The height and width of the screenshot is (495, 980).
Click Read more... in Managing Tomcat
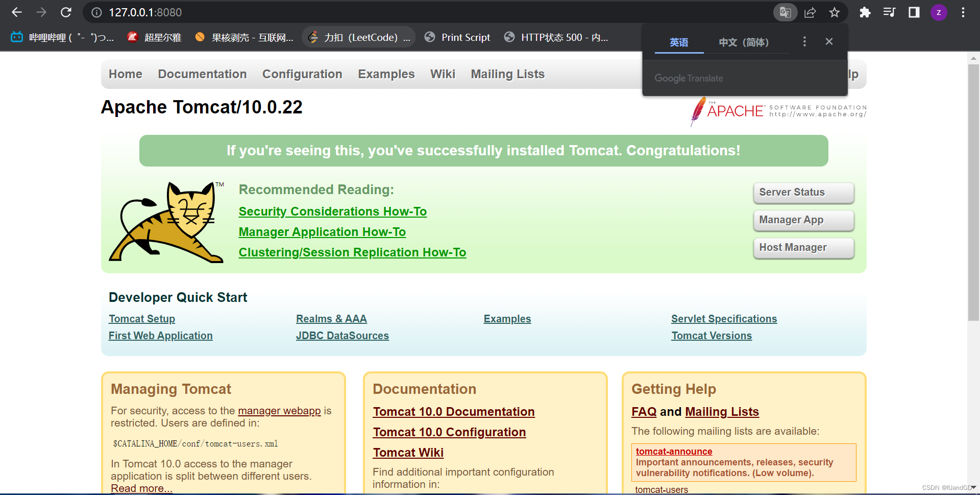141,488
